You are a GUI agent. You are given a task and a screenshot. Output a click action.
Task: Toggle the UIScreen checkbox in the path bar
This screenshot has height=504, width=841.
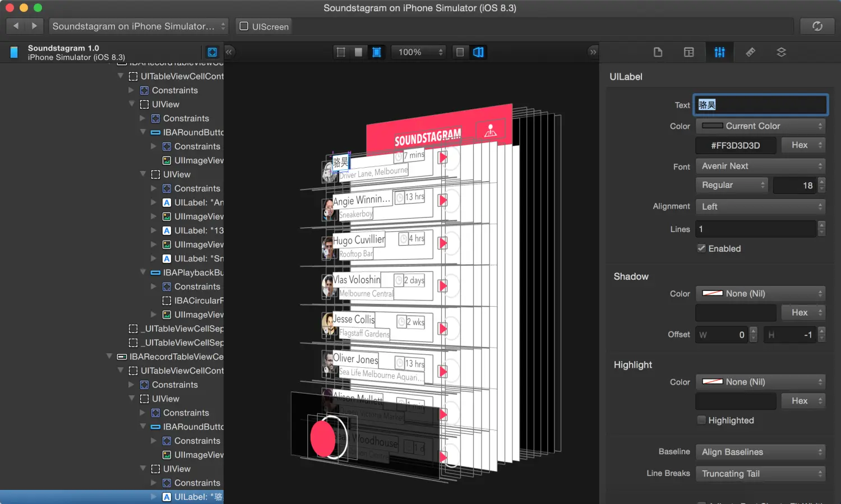[x=244, y=26]
